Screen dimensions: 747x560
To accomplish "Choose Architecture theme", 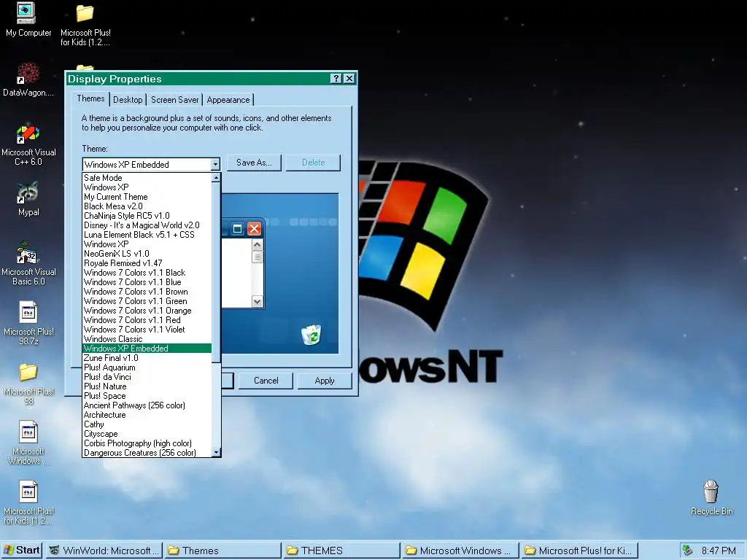I will pyautogui.click(x=147, y=415).
